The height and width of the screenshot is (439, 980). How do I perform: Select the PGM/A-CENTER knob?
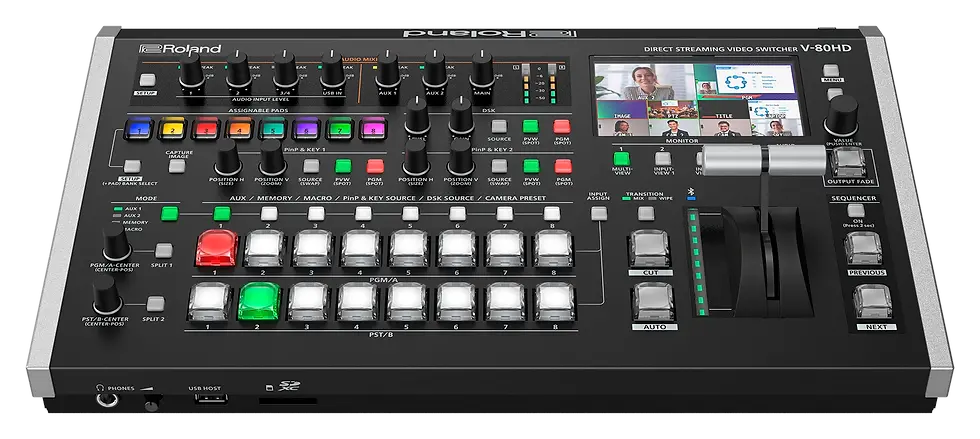(x=117, y=243)
